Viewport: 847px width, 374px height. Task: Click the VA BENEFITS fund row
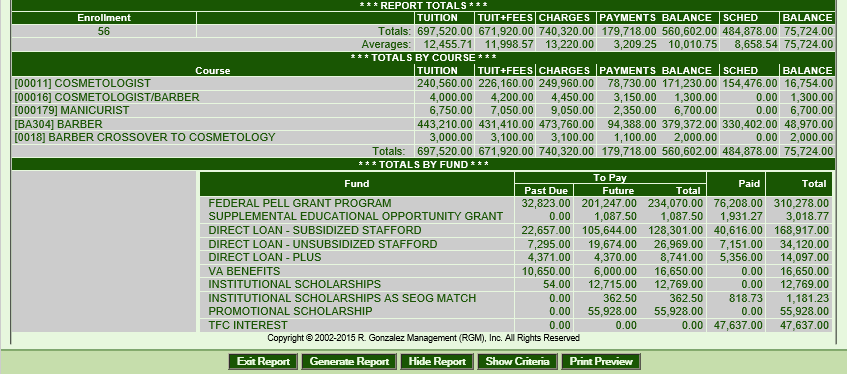tap(517, 271)
